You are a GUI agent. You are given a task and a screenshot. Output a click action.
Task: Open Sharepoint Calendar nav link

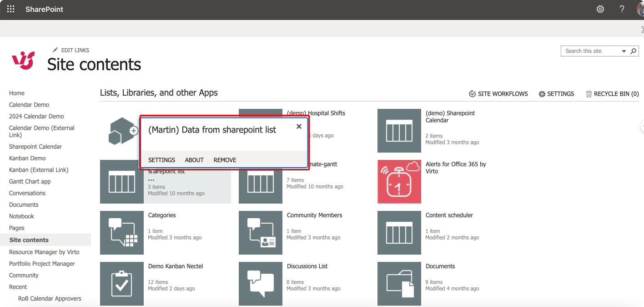(35, 147)
